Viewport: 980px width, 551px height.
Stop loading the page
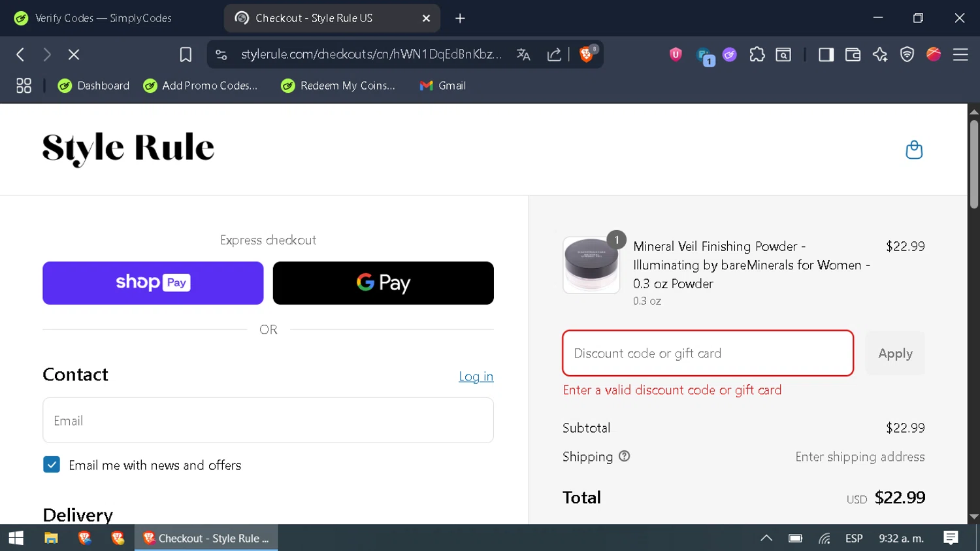74,55
